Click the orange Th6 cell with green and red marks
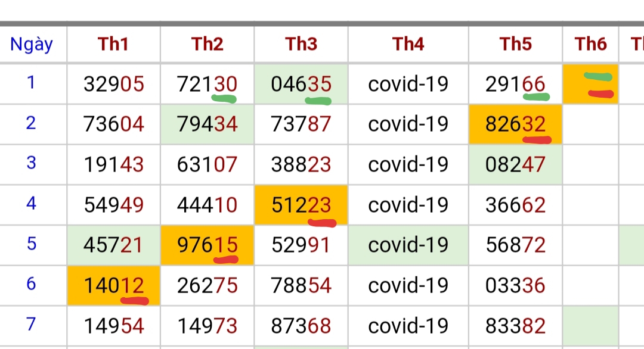Image resolution: width=644 pixels, height=349 pixels. click(x=590, y=84)
